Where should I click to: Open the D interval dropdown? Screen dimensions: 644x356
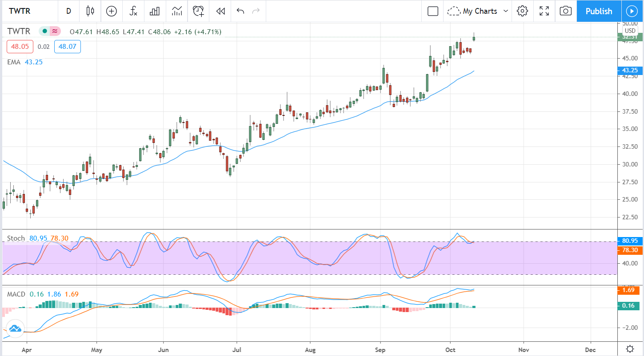(68, 11)
